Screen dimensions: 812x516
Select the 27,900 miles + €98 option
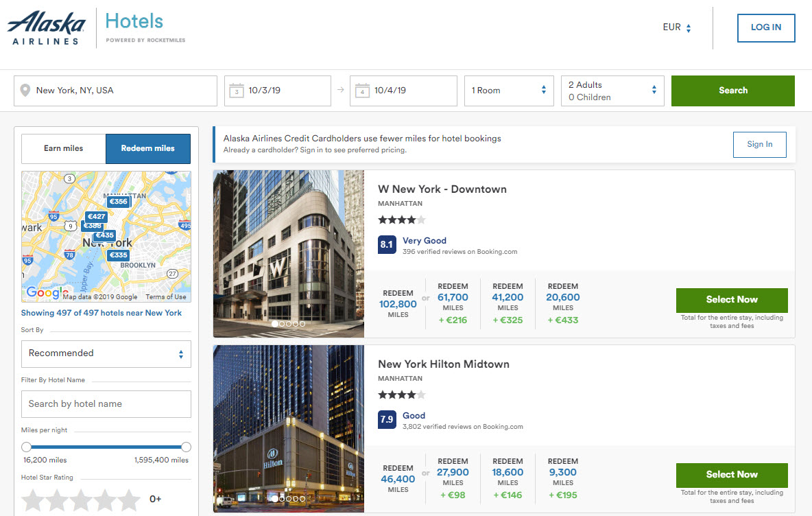[453, 479]
